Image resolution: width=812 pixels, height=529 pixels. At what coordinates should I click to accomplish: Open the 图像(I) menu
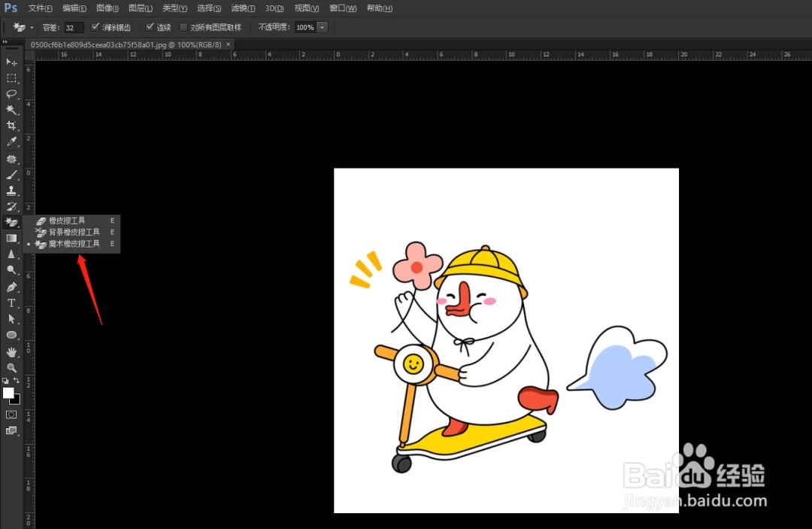pos(108,8)
